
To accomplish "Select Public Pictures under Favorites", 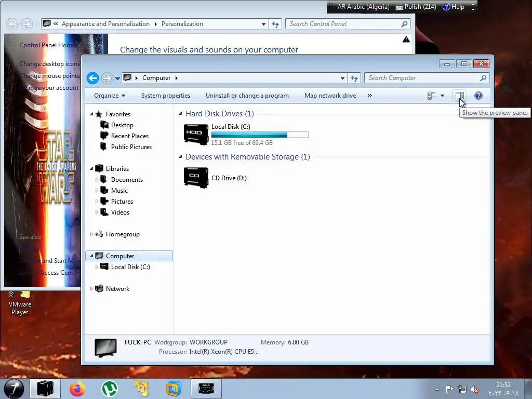I will point(131,147).
